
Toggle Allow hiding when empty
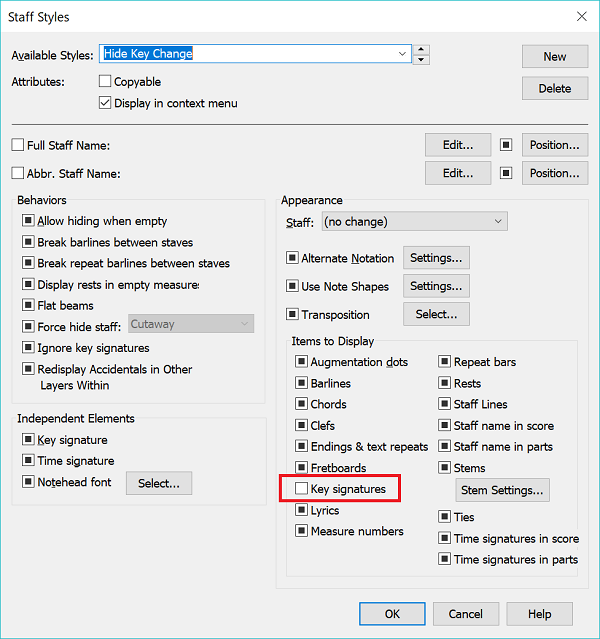28,221
